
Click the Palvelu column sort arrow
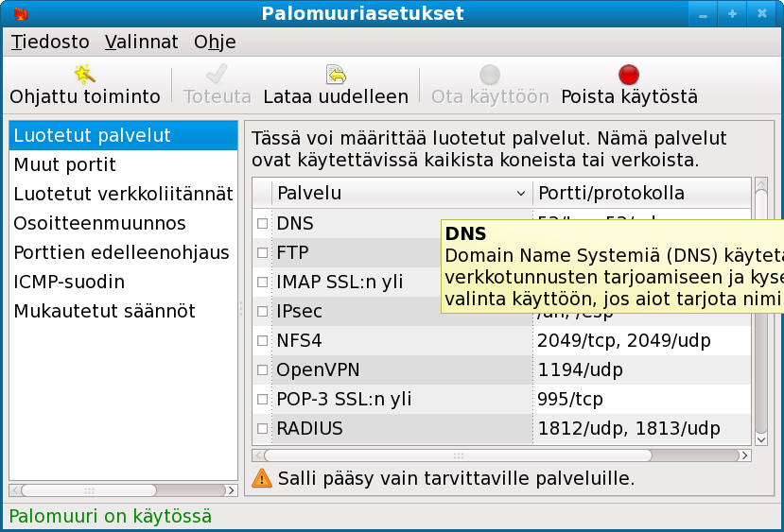tap(520, 194)
